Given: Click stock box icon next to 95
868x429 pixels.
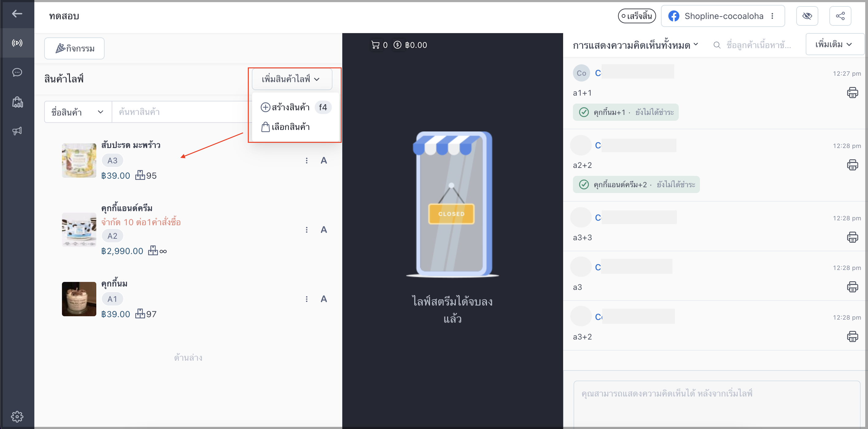Looking at the screenshot, I should [x=140, y=175].
